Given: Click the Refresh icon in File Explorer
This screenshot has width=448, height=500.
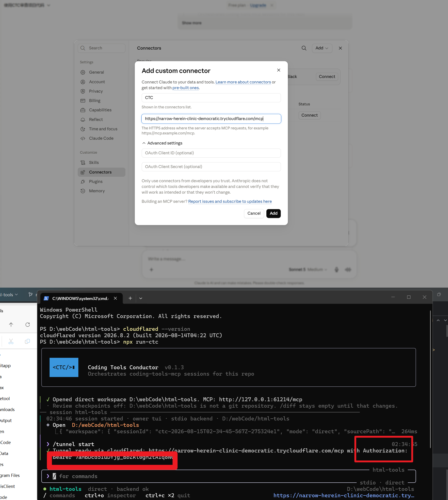Looking at the screenshot, I should (28, 325).
